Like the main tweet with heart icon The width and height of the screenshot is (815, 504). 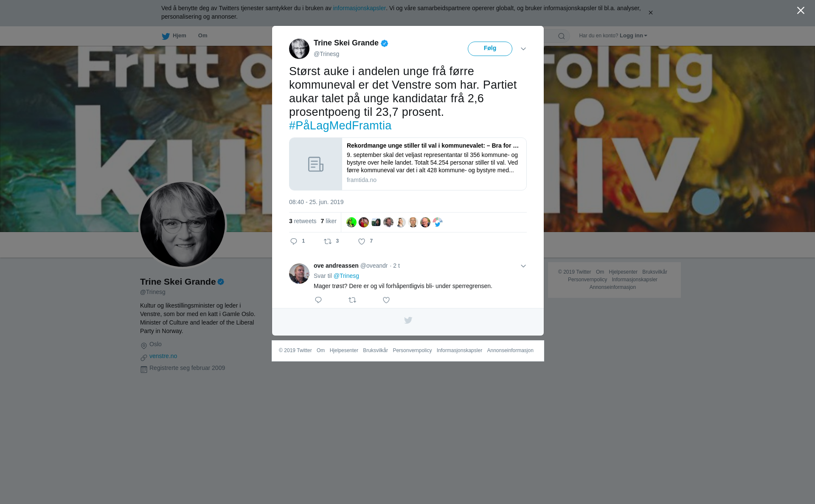(x=362, y=241)
